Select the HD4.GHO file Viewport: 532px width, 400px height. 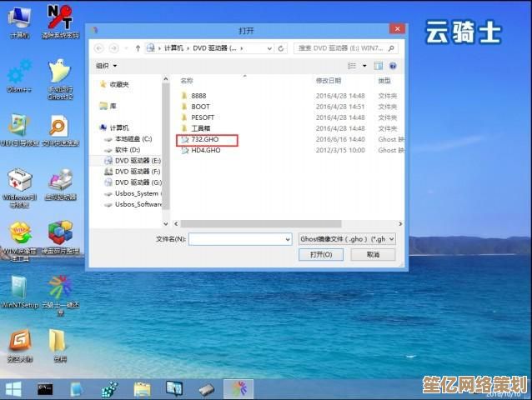coord(205,151)
